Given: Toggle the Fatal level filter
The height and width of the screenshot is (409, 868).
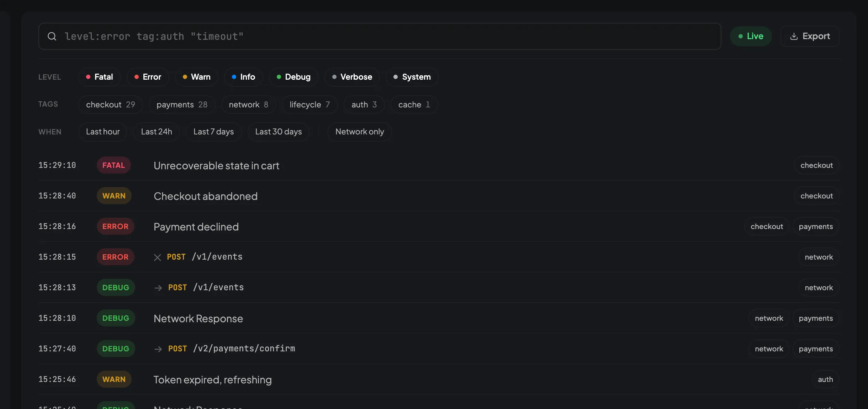Looking at the screenshot, I should 100,77.
